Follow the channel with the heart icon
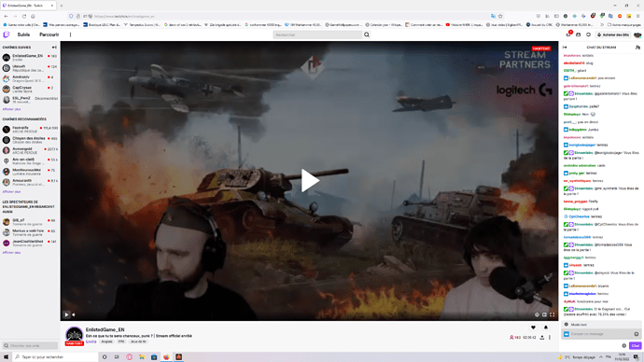This screenshot has width=644, height=362. (533, 327)
